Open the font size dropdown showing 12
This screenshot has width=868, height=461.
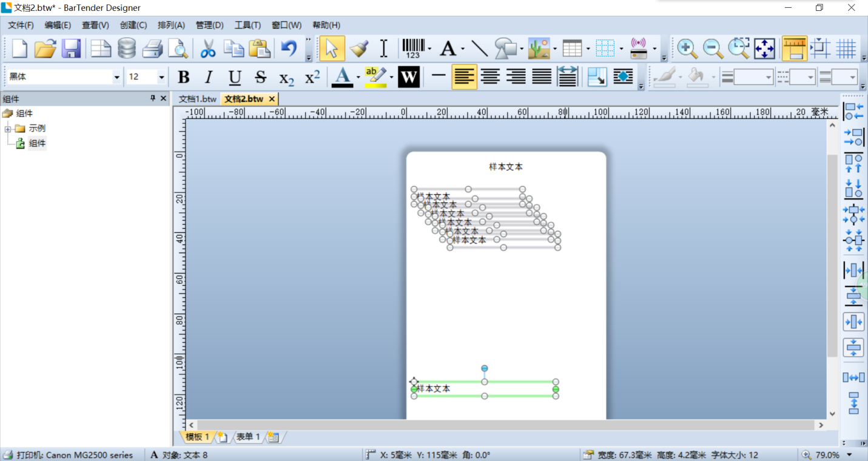point(161,77)
